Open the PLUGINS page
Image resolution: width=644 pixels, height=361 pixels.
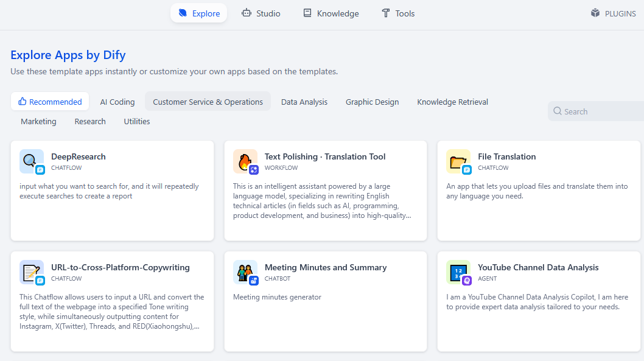click(x=613, y=13)
